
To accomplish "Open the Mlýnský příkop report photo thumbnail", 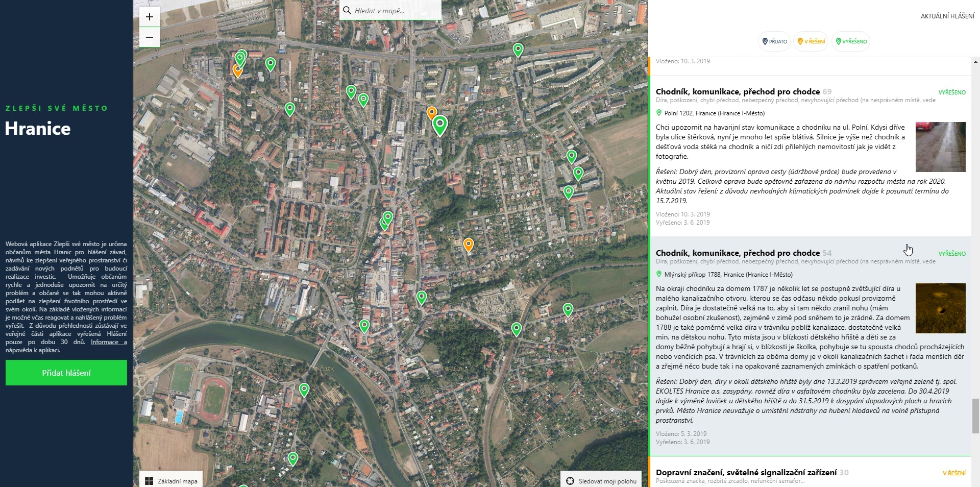I will coord(941,308).
